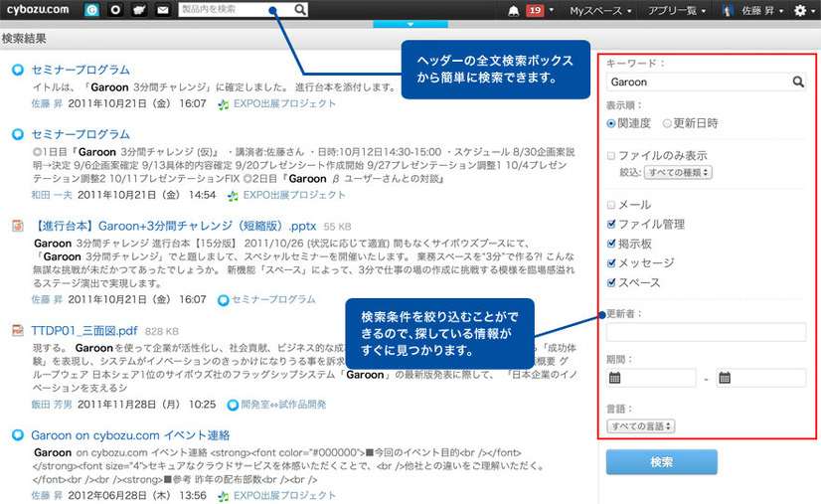Image resolution: width=821 pixels, height=504 pixels.
Task: Open the すべての種類 filter dropdown
Action: point(678,172)
